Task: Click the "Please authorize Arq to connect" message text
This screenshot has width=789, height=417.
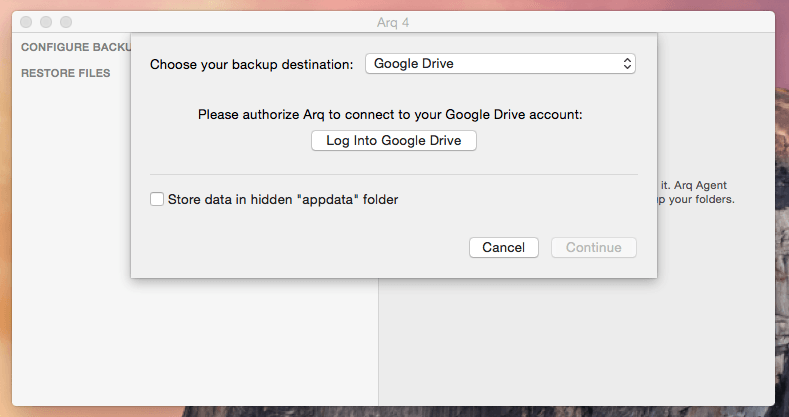Action: (x=390, y=115)
